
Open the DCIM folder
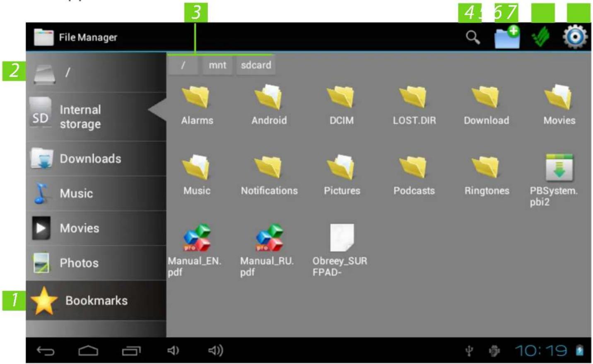pyautogui.click(x=342, y=105)
